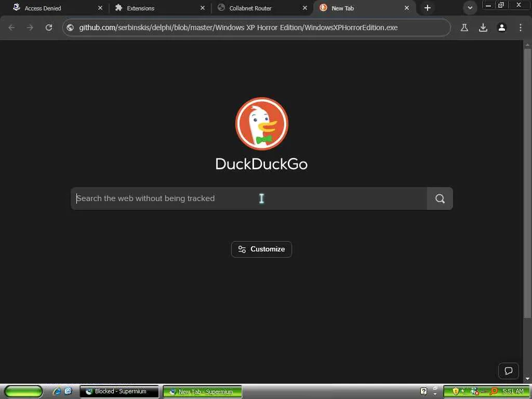532x399 pixels.
Task: Open the feedback chat bubble icon
Action: (x=508, y=371)
